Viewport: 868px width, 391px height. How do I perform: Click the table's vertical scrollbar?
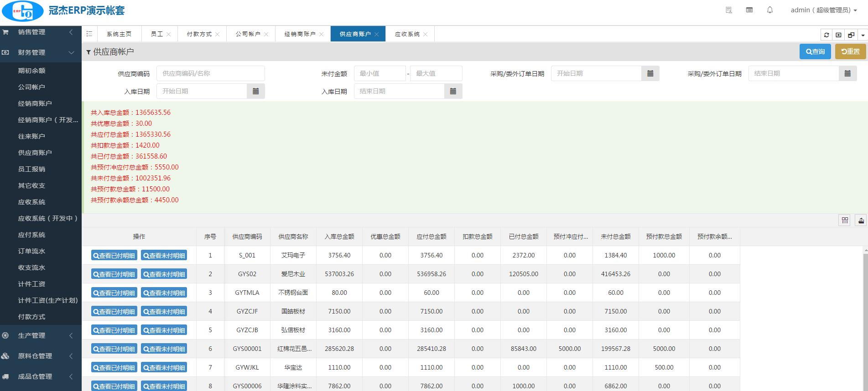(865, 319)
